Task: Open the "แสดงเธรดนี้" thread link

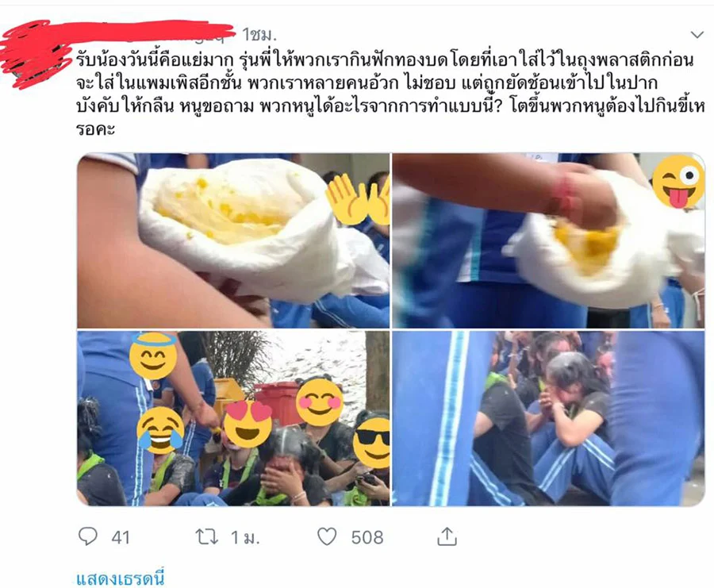Action: pyautogui.click(x=120, y=579)
